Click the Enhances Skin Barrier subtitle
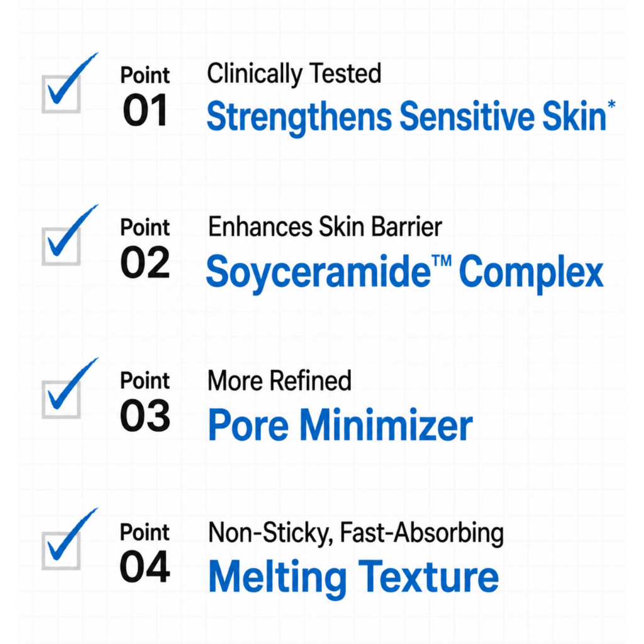The image size is (644, 644). (325, 226)
